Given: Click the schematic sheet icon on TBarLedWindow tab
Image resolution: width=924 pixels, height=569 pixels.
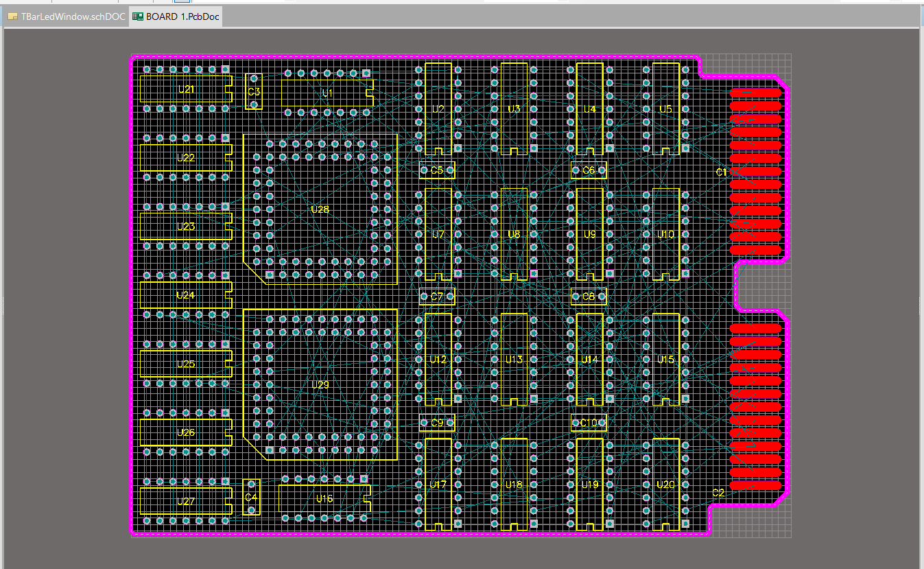Looking at the screenshot, I should (x=11, y=15).
